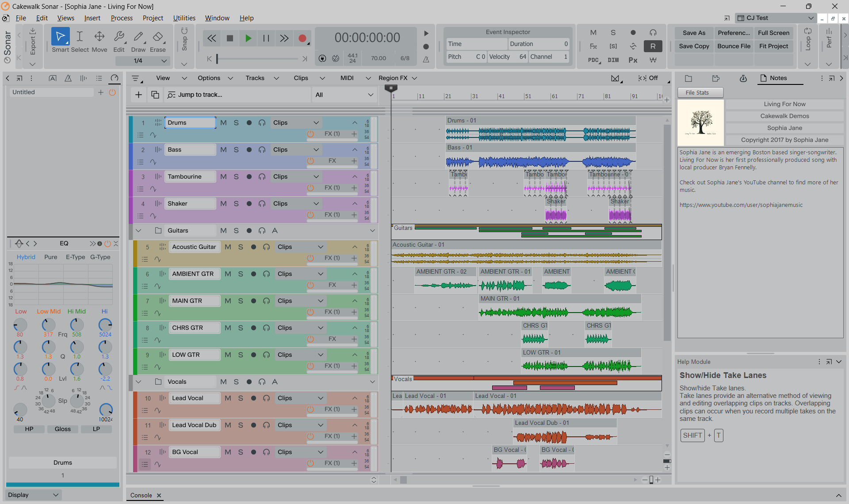The height and width of the screenshot is (504, 849).
Task: Mute the Bass track
Action: (x=223, y=149)
